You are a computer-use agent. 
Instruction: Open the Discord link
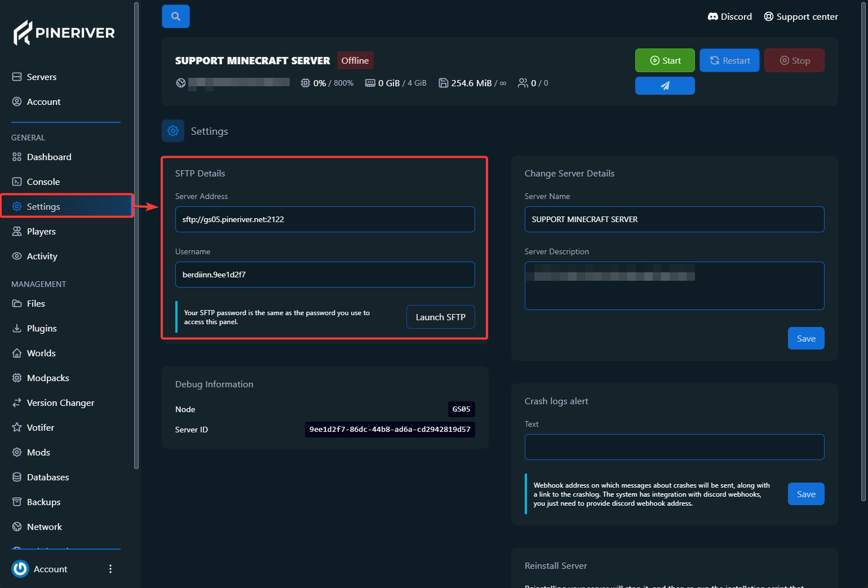[x=730, y=16]
